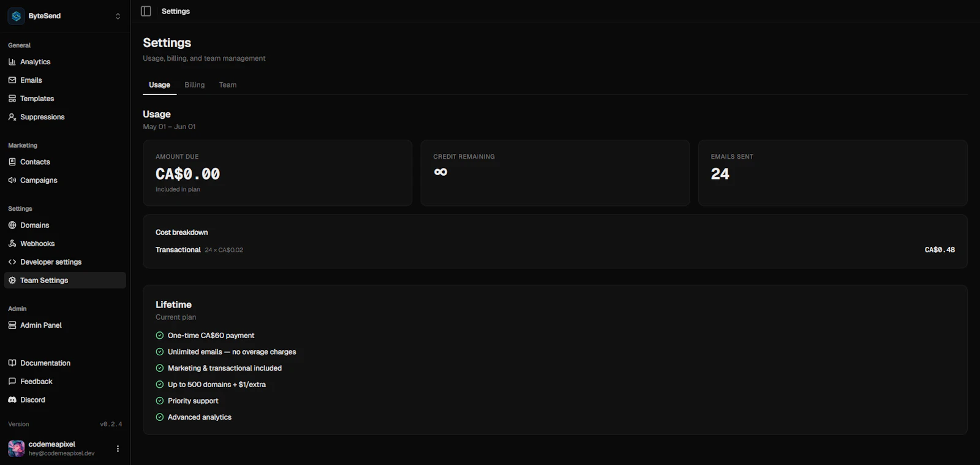This screenshot has width=980, height=465.
Task: Click the emails sent count 24
Action: coord(720,174)
